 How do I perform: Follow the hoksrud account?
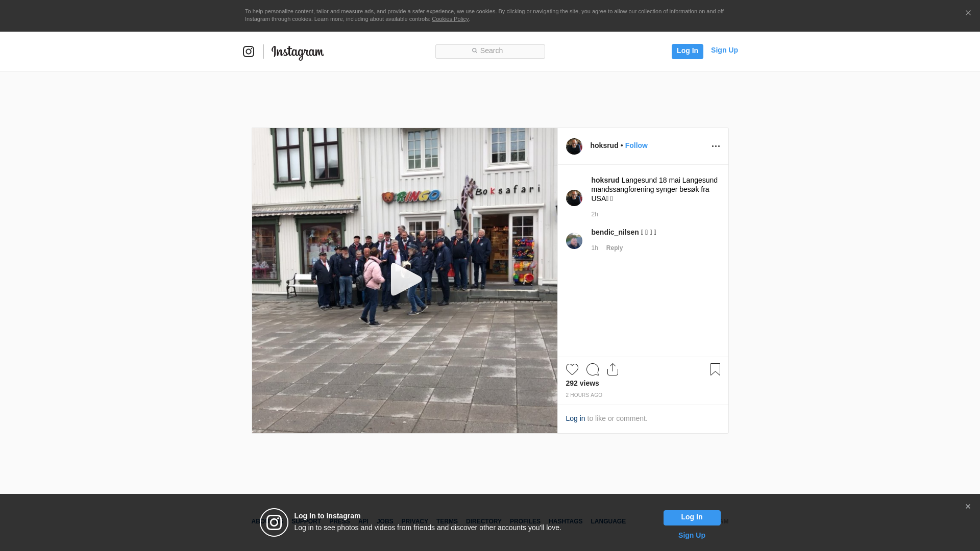point(636,145)
